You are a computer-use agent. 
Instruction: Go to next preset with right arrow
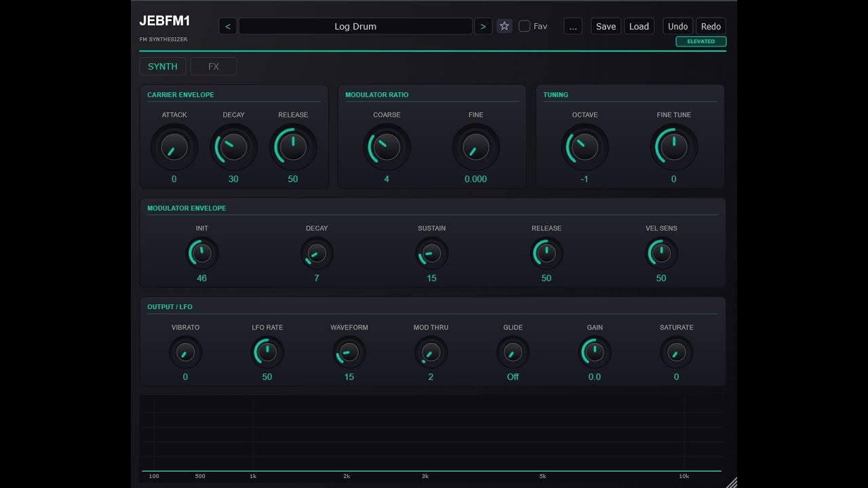tap(483, 26)
